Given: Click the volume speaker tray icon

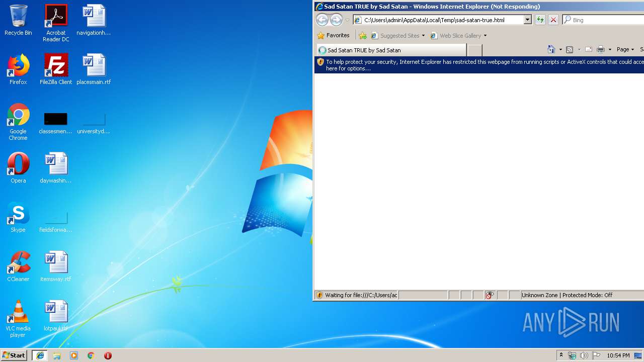Looking at the screenshot, I should (x=584, y=355).
